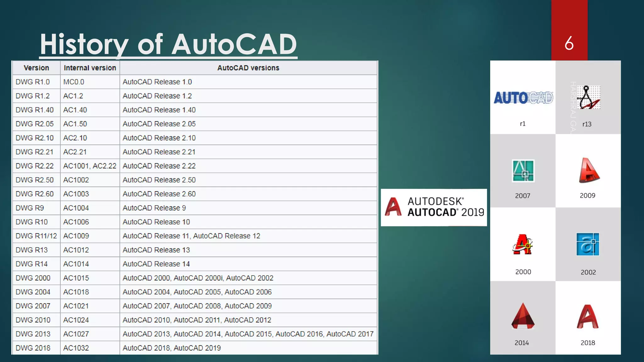
Task: Select the AC2.21 cell
Action: (x=90, y=152)
